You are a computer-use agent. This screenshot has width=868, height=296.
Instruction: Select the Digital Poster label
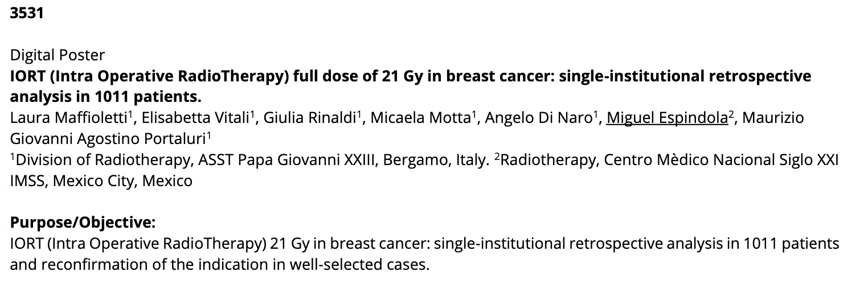[x=58, y=55]
